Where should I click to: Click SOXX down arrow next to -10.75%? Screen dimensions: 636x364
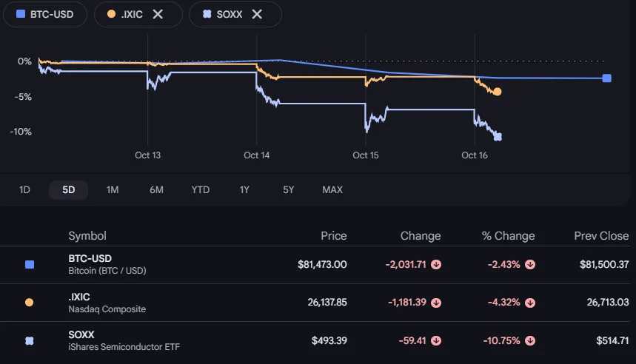(x=529, y=340)
